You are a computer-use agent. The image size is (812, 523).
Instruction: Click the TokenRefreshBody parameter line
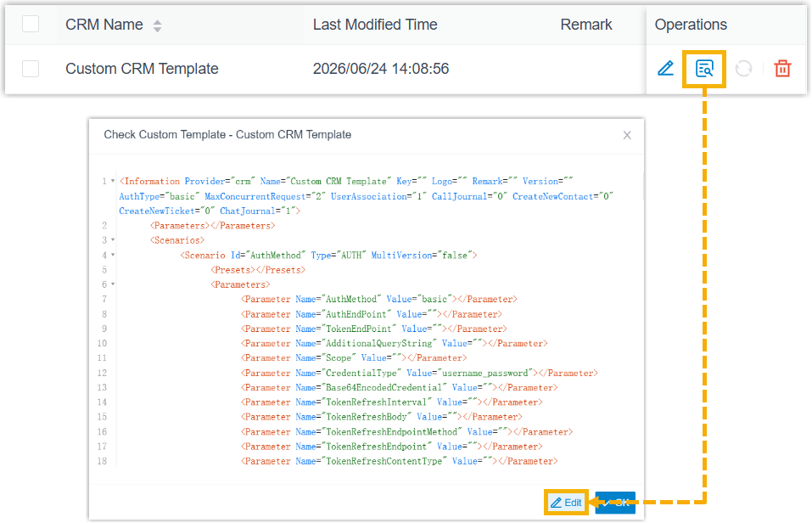(x=382, y=416)
